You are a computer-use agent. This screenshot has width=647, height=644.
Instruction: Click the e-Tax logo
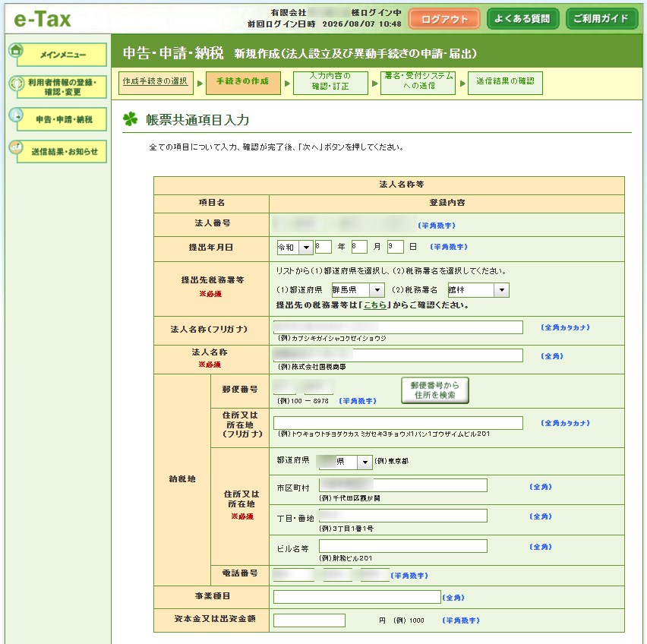[42, 19]
